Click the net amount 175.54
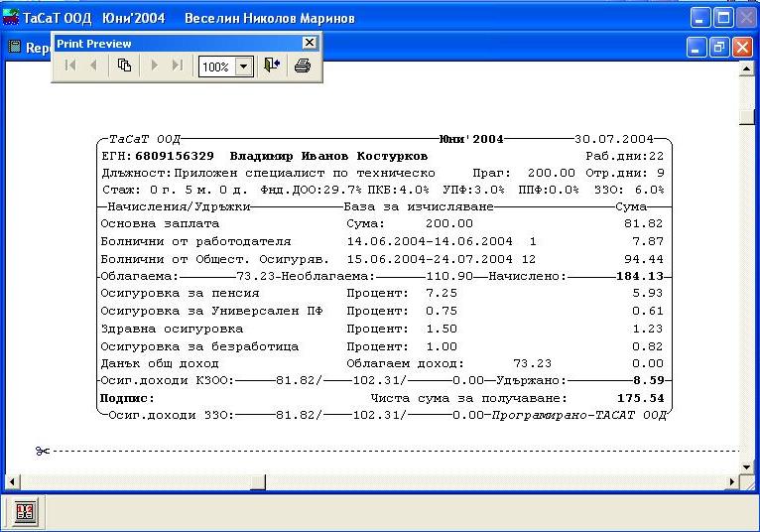Image resolution: width=760 pixels, height=532 pixels. 640,399
